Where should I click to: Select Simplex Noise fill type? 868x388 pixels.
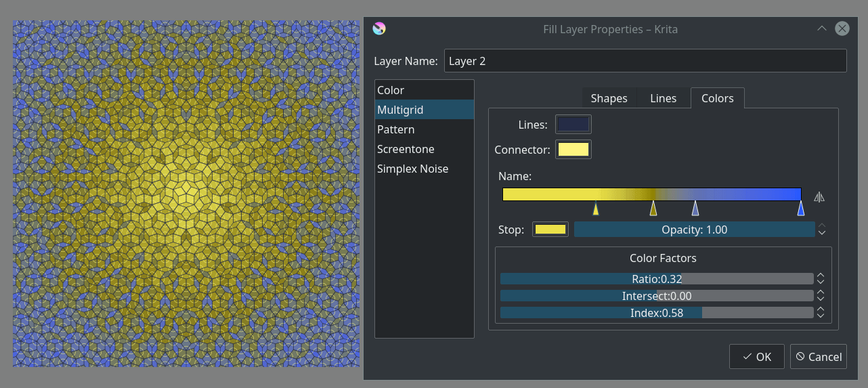(x=412, y=169)
